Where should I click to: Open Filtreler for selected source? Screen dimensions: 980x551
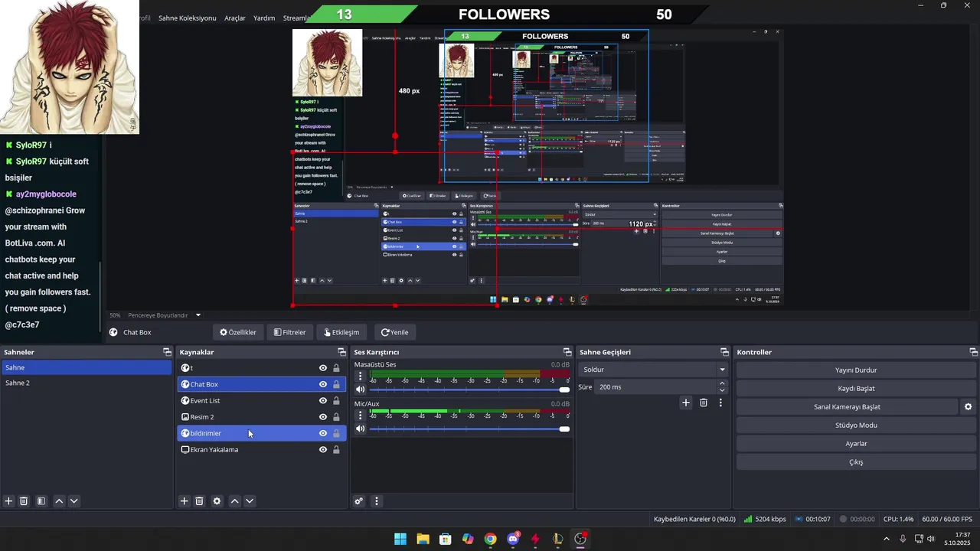(x=290, y=332)
